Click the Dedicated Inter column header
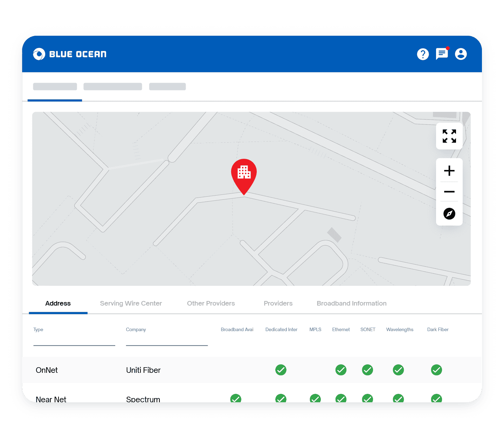 [281, 330]
